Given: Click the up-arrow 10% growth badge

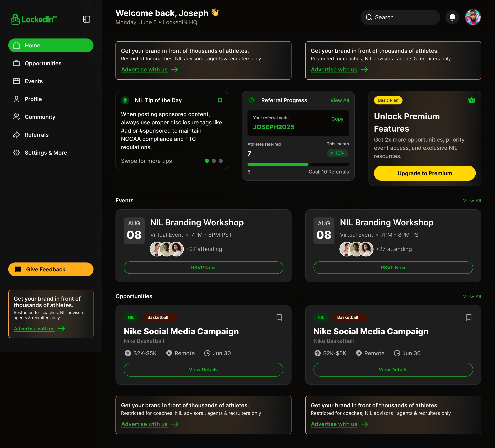Looking at the screenshot, I should (x=337, y=153).
